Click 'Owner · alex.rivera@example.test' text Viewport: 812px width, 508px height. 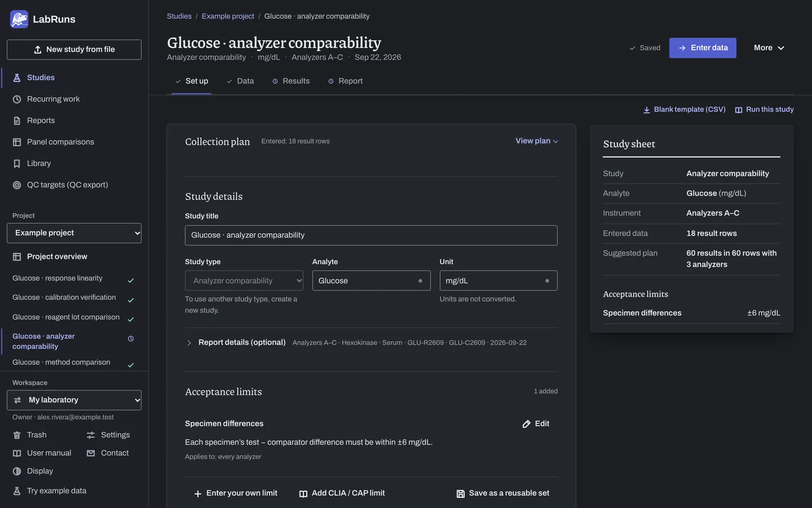coord(63,417)
